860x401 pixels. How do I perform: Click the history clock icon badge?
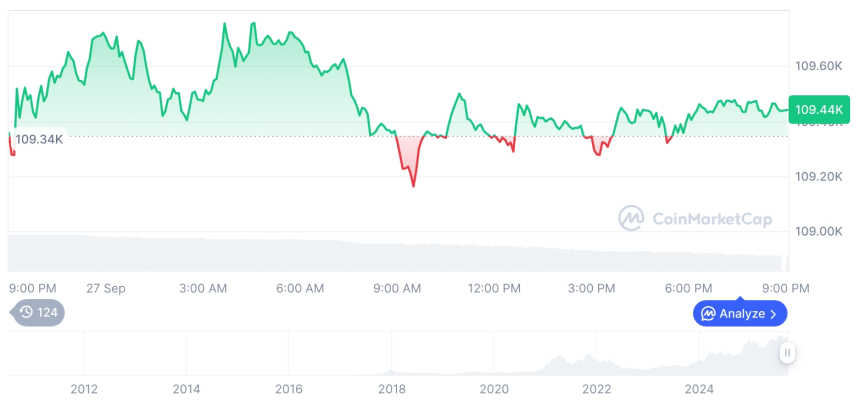point(27,312)
